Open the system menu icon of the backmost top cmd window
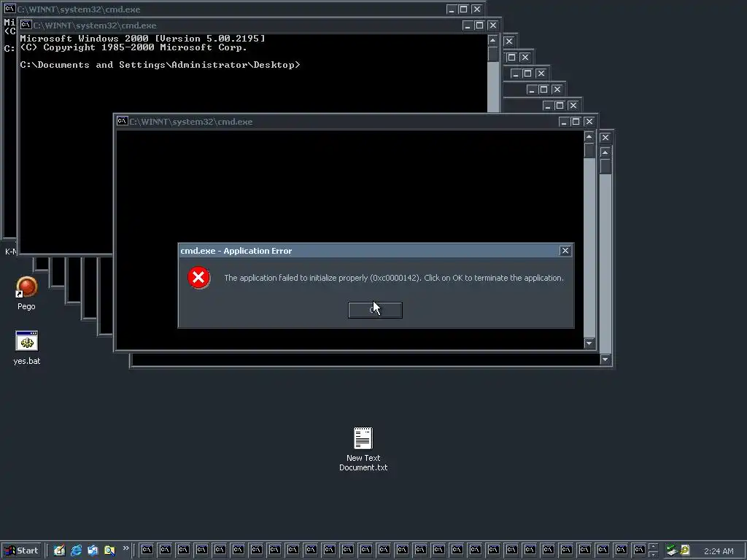Viewport: 747px width, 560px height. click(9, 9)
